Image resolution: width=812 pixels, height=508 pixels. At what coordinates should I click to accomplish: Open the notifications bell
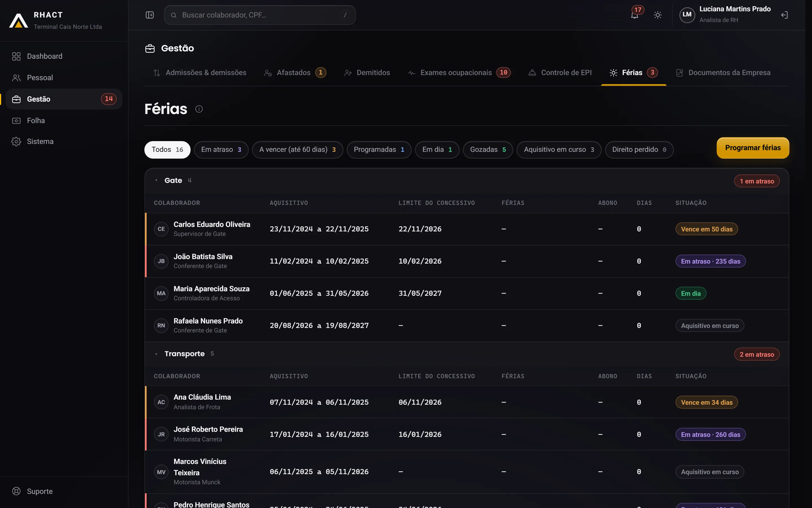pyautogui.click(x=634, y=15)
